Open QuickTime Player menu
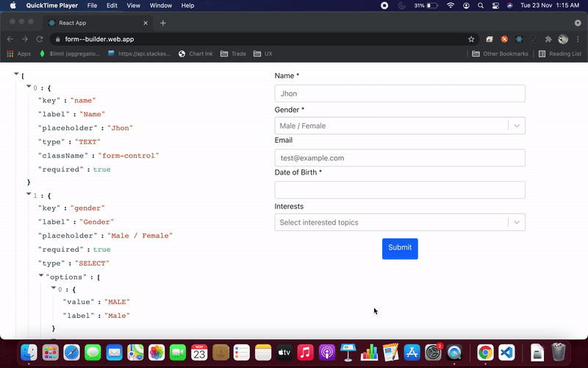The height and width of the screenshot is (368, 588). (52, 6)
